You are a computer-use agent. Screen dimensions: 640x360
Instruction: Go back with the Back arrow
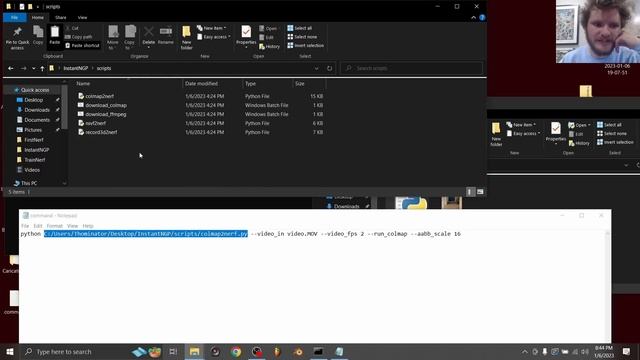(11, 68)
